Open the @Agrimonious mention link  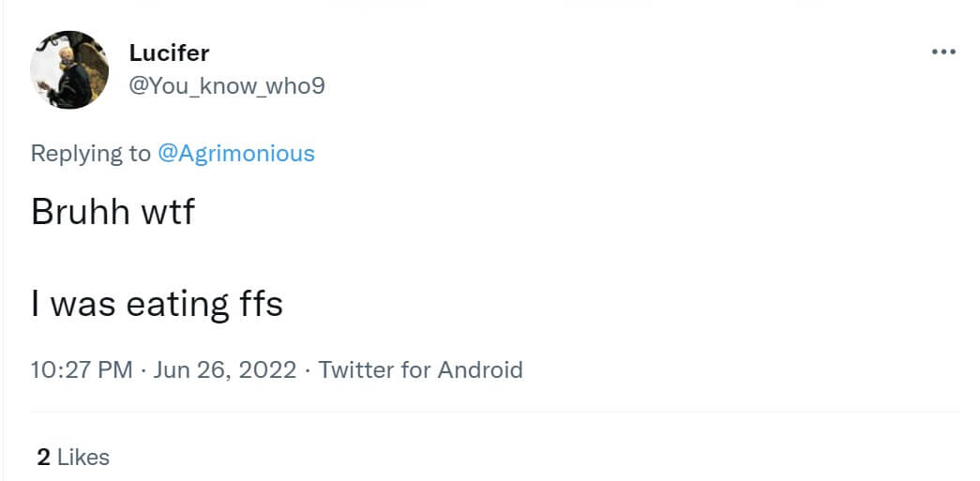tap(235, 154)
